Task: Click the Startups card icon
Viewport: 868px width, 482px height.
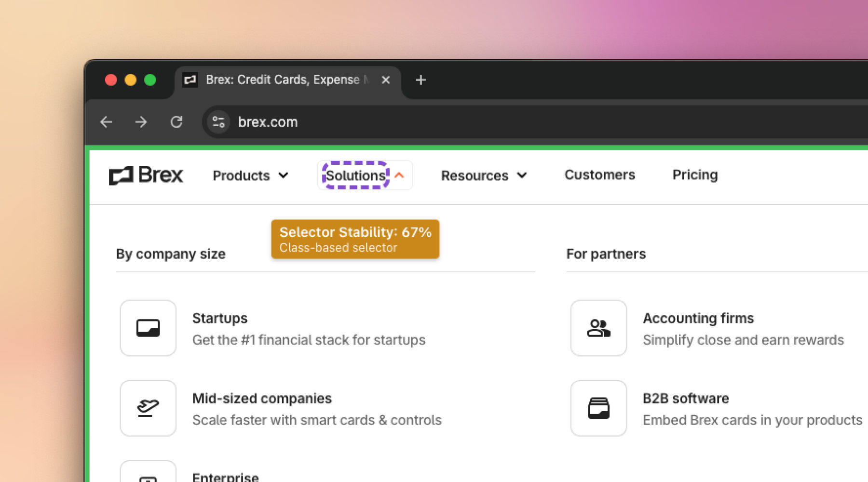Action: coord(148,328)
